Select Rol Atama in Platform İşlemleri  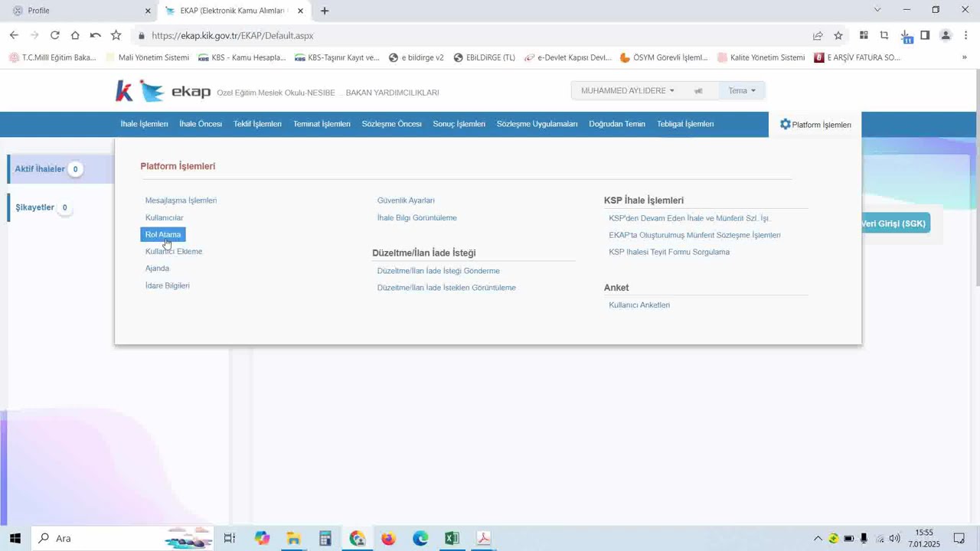click(x=163, y=234)
